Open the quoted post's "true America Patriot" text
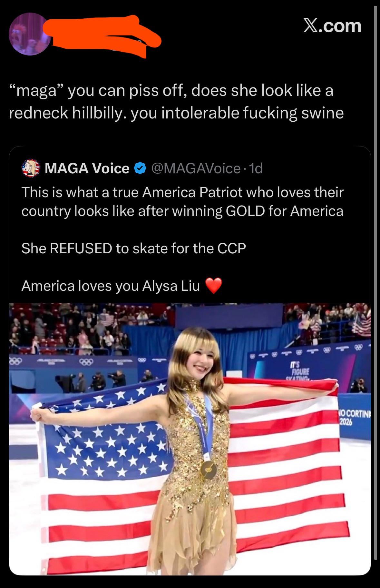Viewport: 380px width, 588px height. [x=182, y=202]
